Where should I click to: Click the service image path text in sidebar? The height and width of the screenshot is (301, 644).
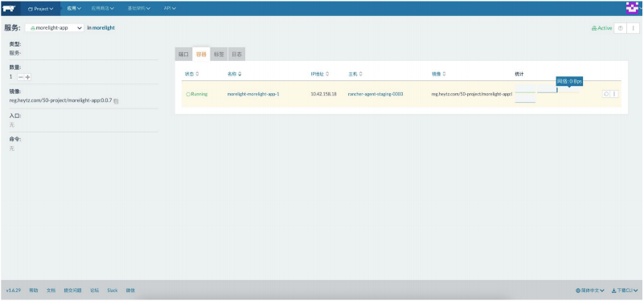click(x=61, y=101)
